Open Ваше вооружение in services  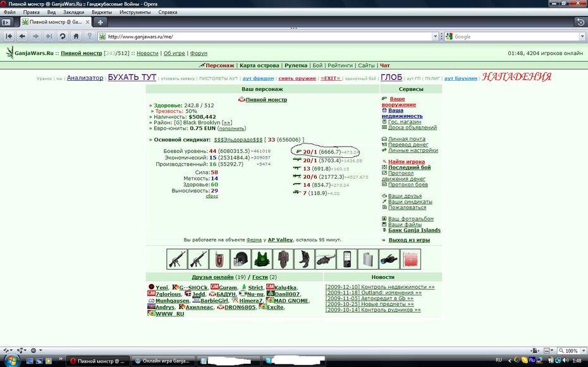point(398,102)
